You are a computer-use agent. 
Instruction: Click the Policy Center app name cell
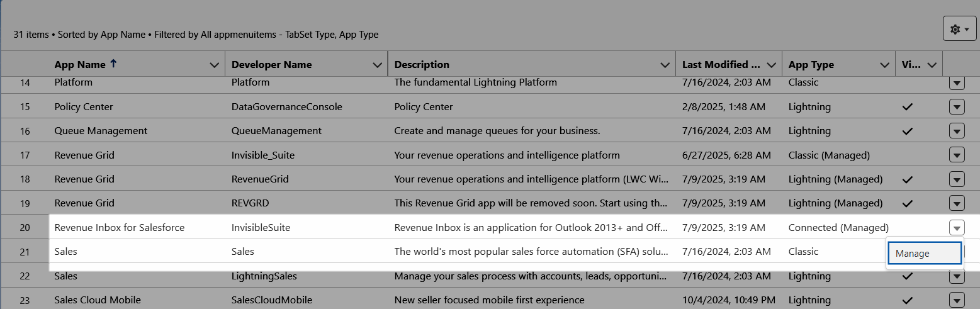click(x=84, y=107)
